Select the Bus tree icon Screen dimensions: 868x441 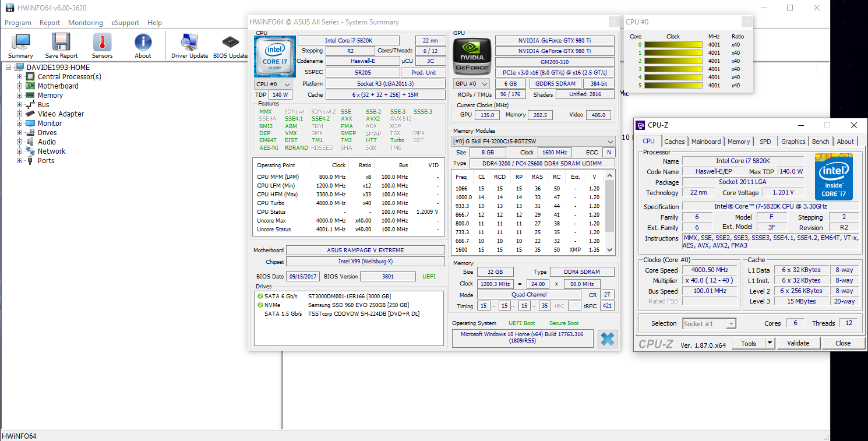(30, 104)
